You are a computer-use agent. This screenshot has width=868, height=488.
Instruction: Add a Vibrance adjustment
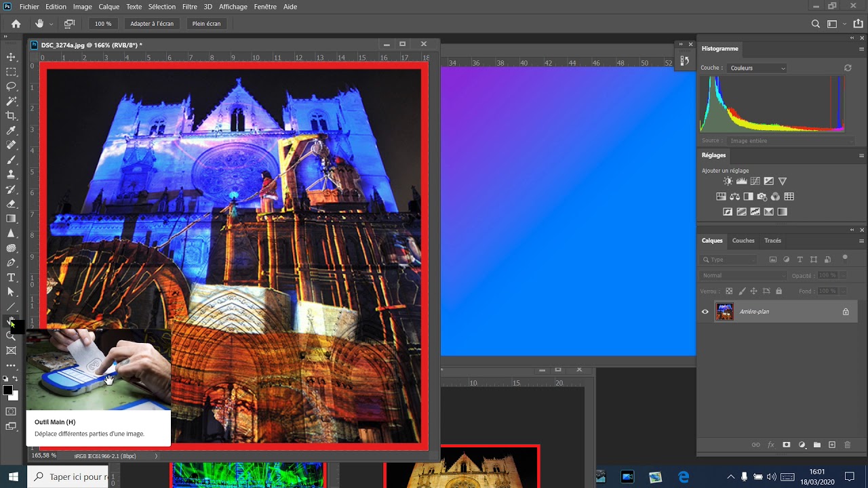(x=783, y=181)
